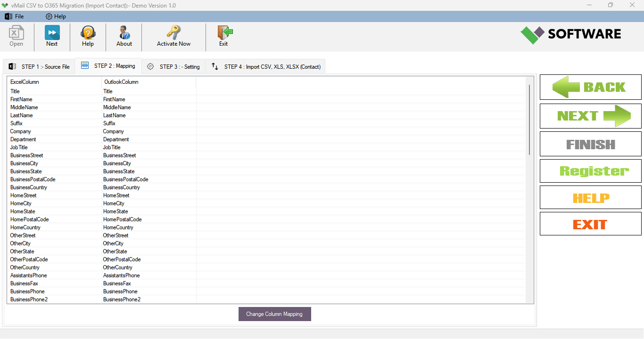Image resolution: width=644 pixels, height=339 pixels.
Task: Select the HomeCity row in ExcelColumn
Action: pos(21,203)
